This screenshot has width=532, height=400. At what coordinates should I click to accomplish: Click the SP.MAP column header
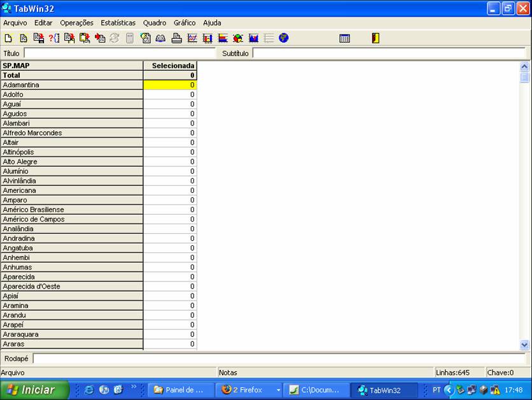(72, 66)
